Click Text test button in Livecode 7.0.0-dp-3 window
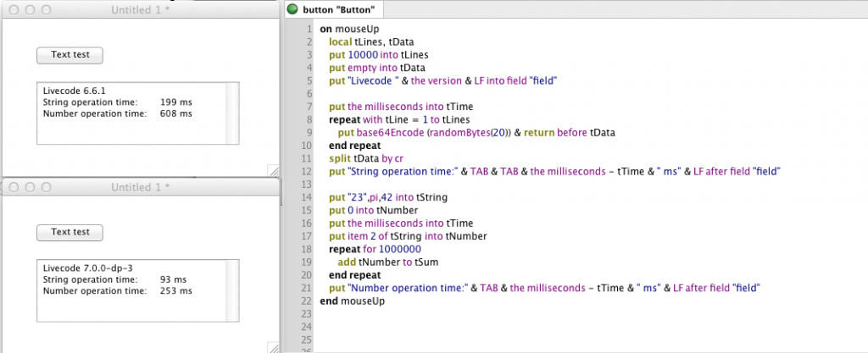Viewport: 868px width, 353px height. pos(70,232)
